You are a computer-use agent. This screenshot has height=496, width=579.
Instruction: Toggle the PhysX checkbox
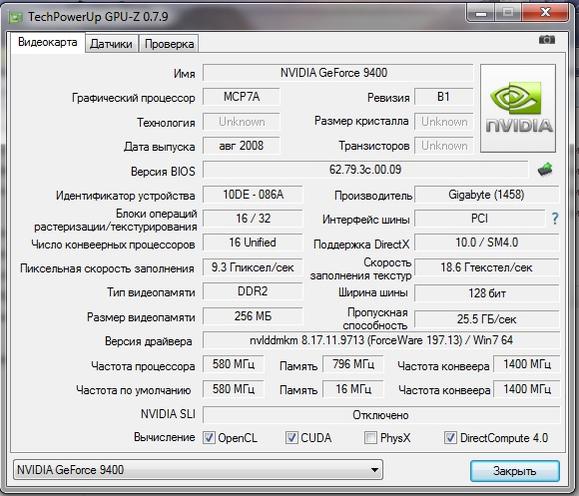point(370,438)
